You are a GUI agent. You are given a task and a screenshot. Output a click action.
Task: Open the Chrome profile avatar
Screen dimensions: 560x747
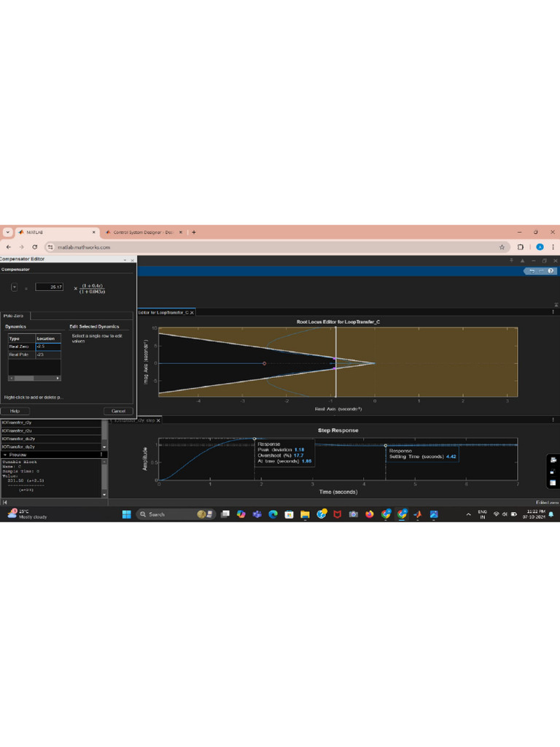point(540,247)
